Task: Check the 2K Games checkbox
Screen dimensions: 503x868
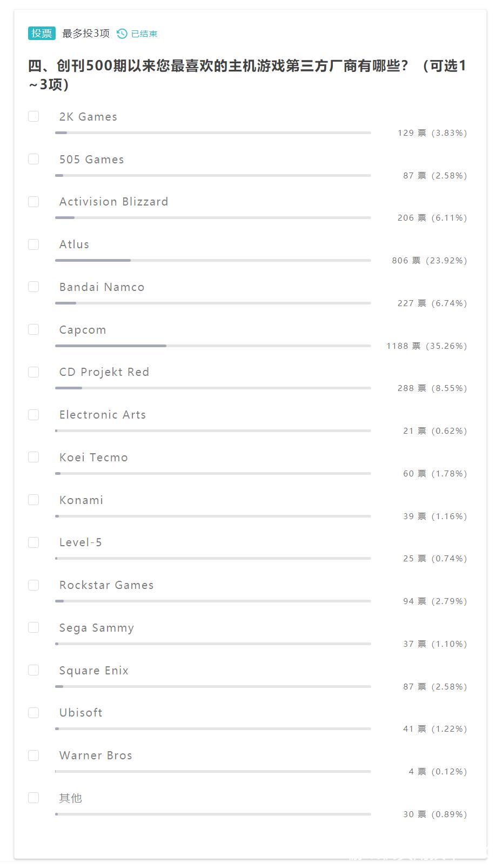Action: (x=33, y=116)
